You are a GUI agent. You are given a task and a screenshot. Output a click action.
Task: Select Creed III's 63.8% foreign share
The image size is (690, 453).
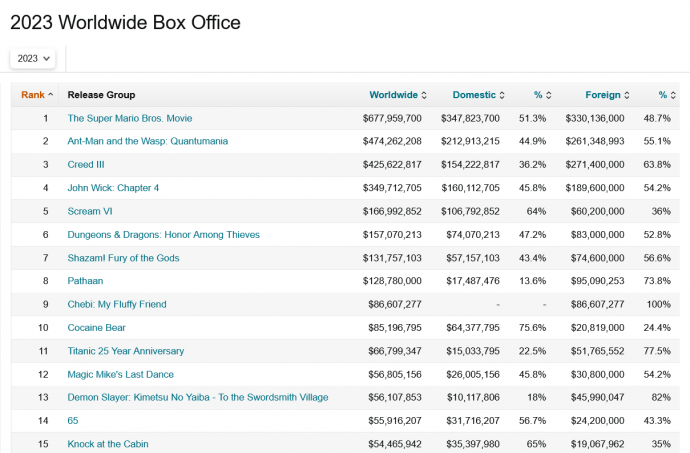657,165
